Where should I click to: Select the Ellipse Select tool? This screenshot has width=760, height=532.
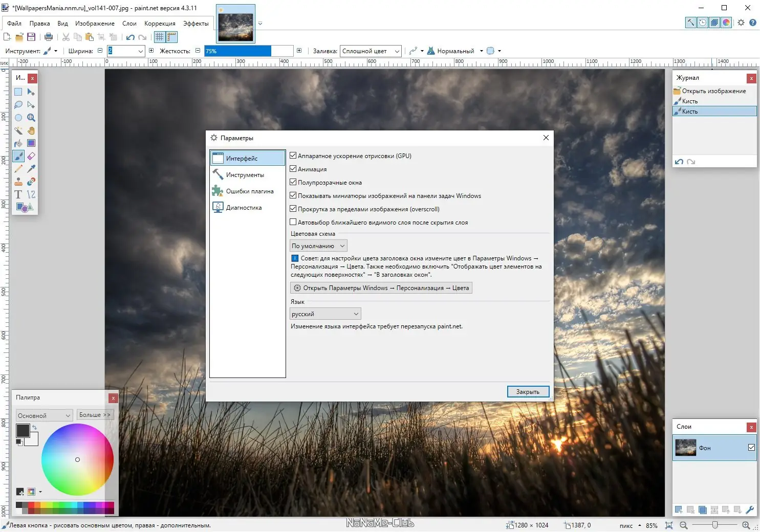[18, 118]
